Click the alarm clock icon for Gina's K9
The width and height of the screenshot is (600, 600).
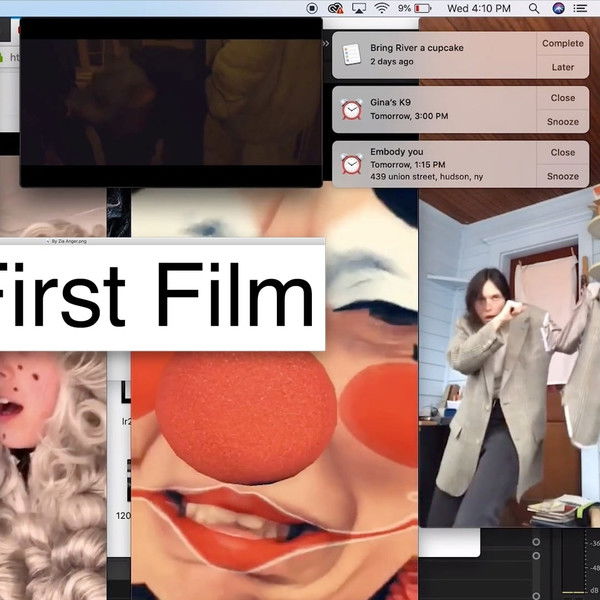351,109
